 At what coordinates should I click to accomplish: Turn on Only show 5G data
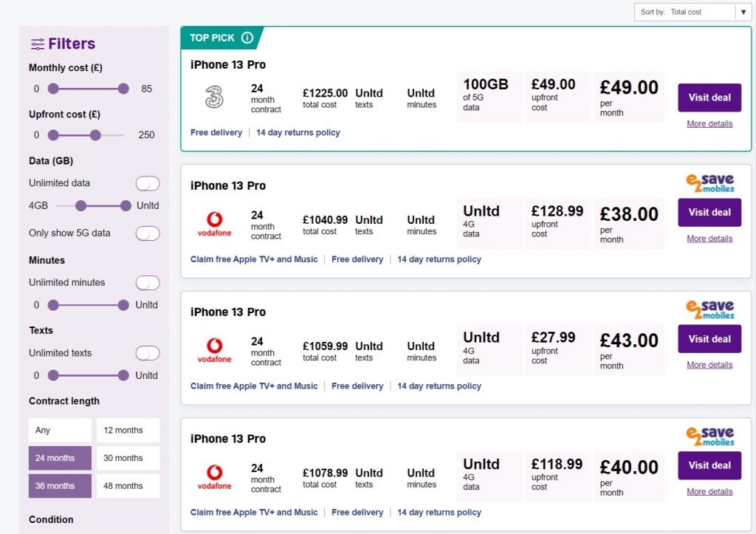point(147,233)
